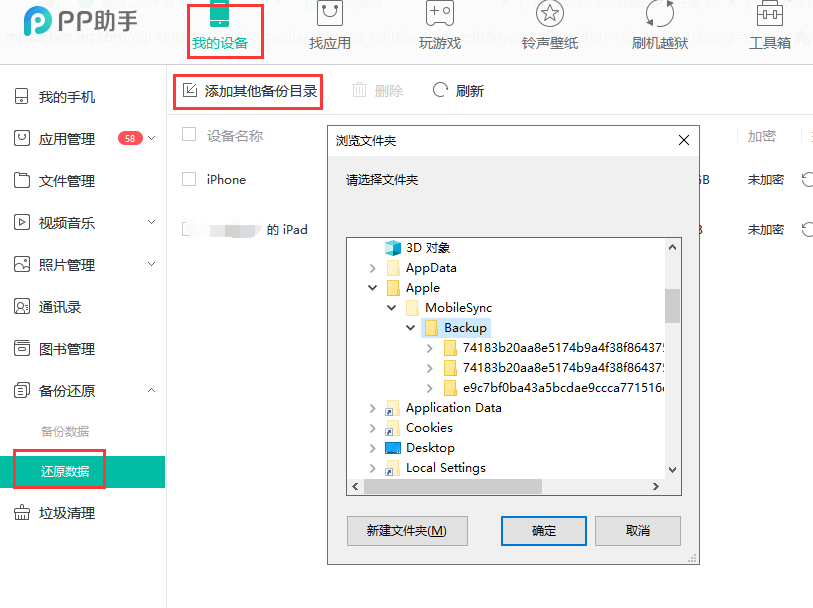Open the 工具箱 toolbox icon
This screenshot has width=813, height=608.
[x=769, y=14]
